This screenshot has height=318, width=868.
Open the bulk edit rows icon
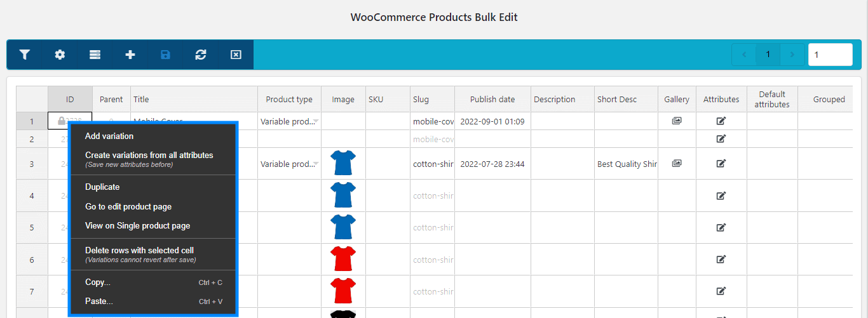[95, 55]
